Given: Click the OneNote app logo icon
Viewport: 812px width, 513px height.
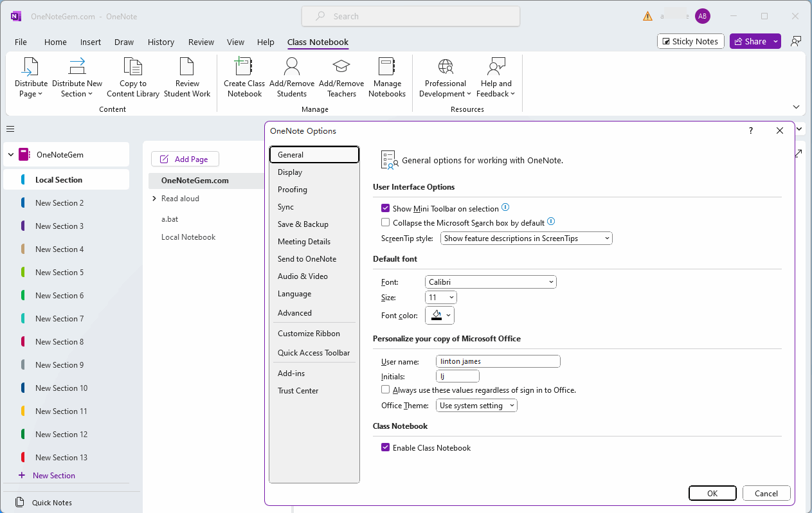Looking at the screenshot, I should point(16,16).
